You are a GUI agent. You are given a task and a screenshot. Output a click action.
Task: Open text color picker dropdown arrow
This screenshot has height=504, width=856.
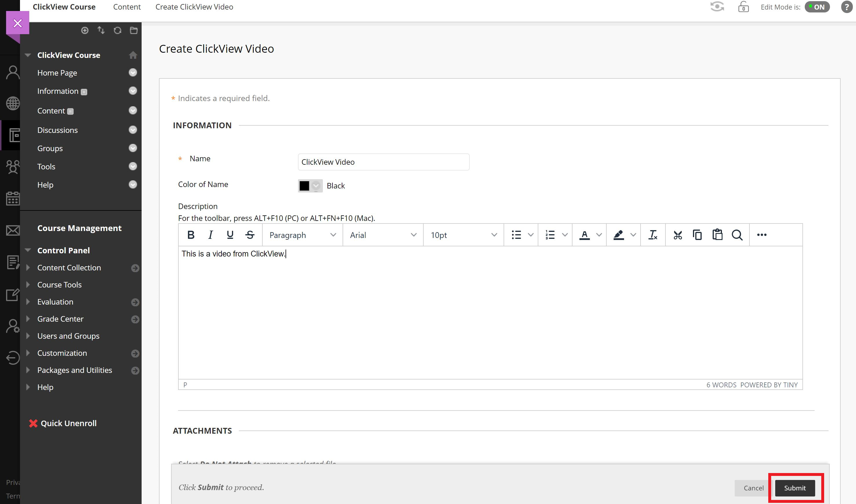point(599,235)
